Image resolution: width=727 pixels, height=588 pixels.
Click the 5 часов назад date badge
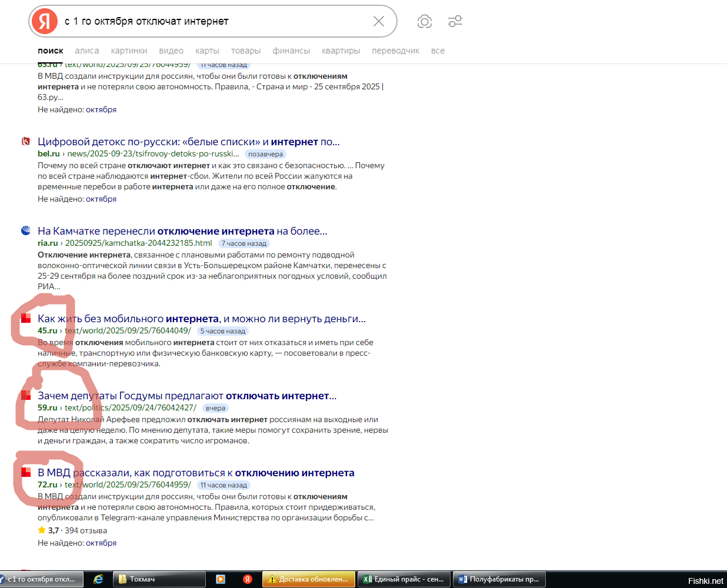pos(222,331)
